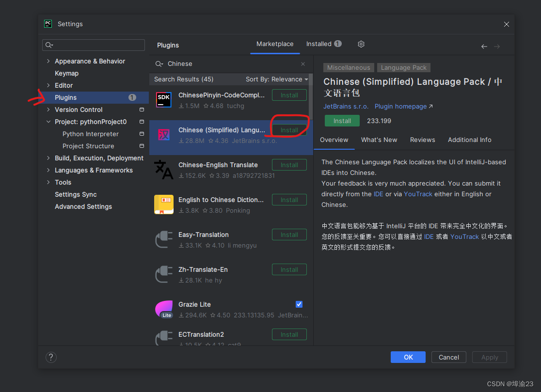541x392 pixels.
Task: Install Chinese (Simplified) Language Pack from list
Action: 289,130
